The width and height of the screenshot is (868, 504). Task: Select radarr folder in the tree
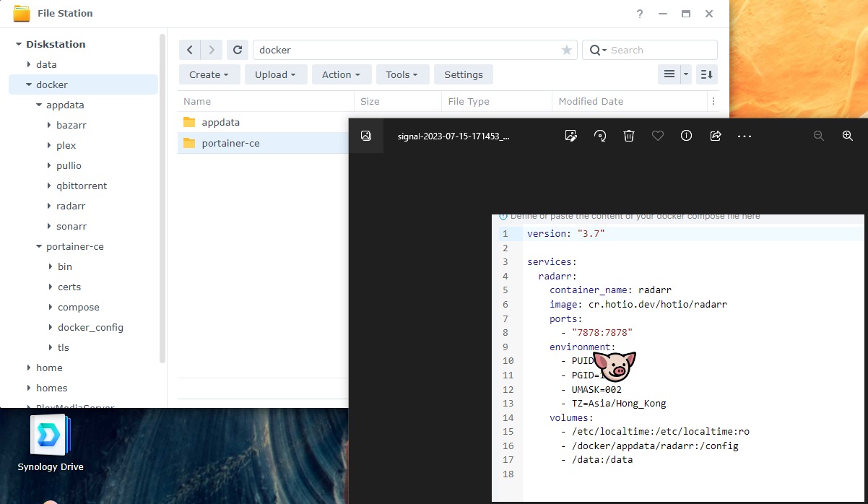coord(71,206)
